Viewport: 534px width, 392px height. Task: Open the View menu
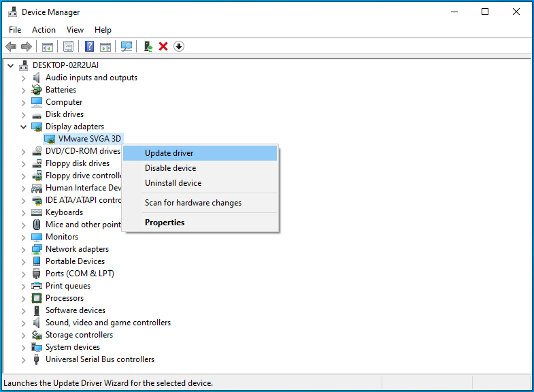tap(75, 30)
